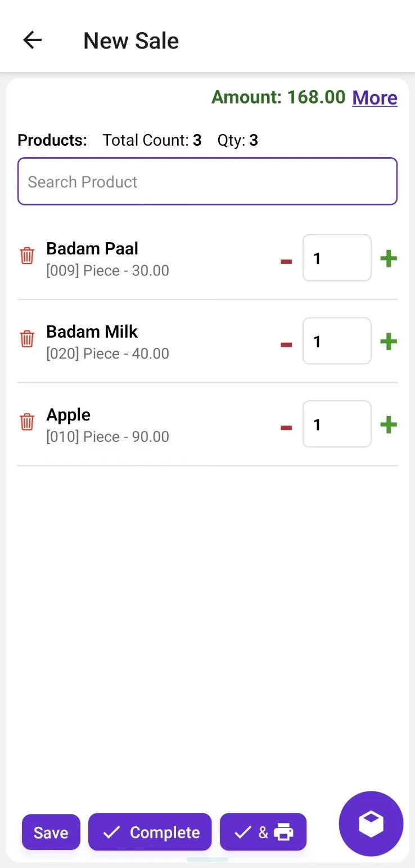This screenshot has width=415, height=868.
Task: Save the current sale
Action: (x=51, y=833)
